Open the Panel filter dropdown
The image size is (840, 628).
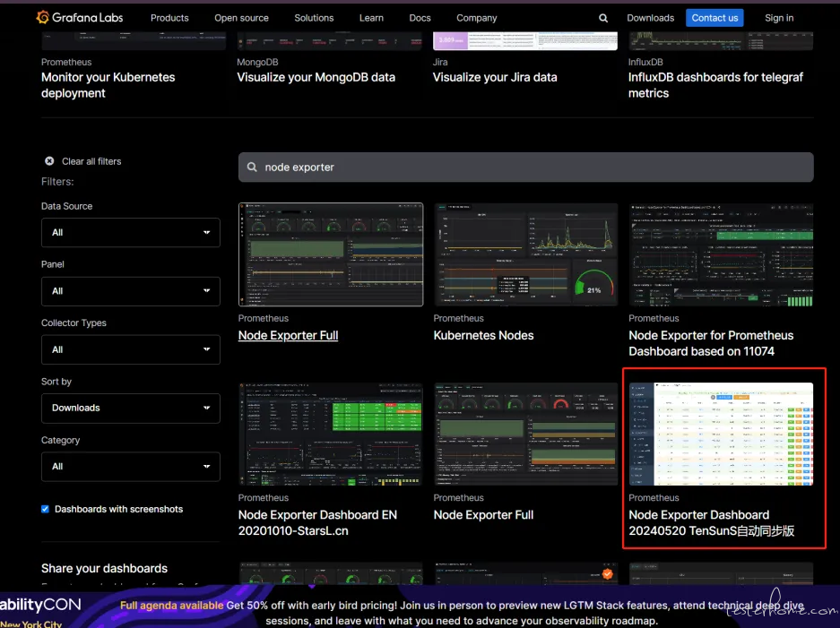pyautogui.click(x=131, y=291)
